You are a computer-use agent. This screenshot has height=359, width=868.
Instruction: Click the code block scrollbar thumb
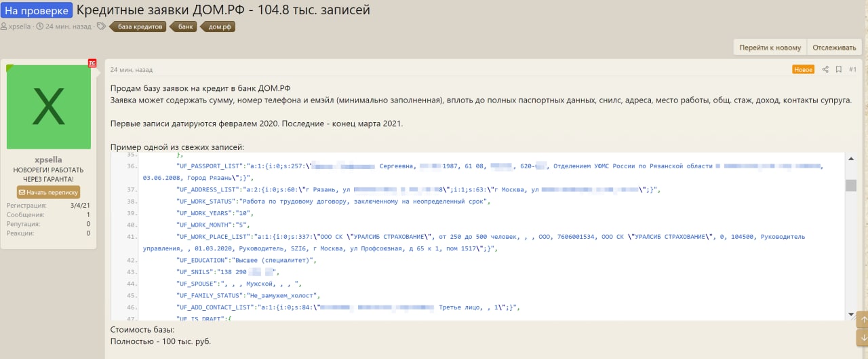click(x=851, y=186)
